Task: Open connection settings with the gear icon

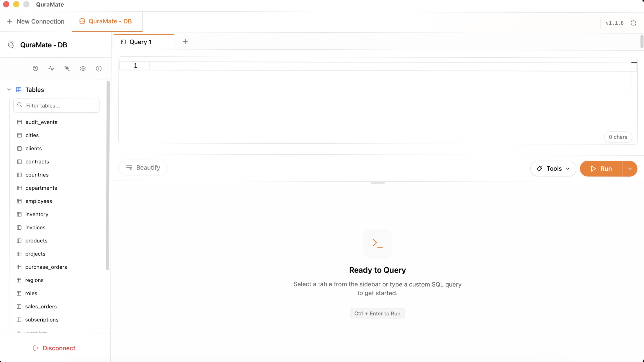Action: pos(83,68)
